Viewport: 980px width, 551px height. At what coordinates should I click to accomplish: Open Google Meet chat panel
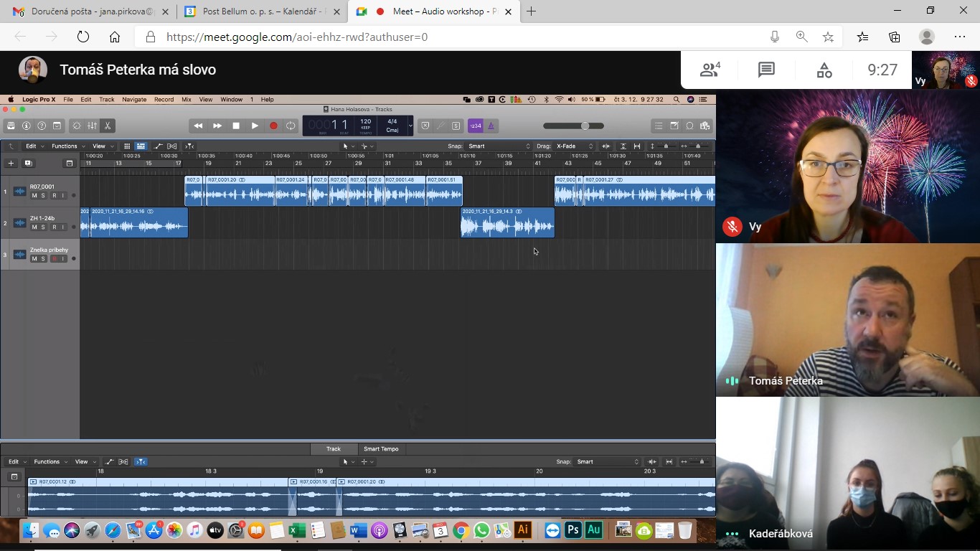[766, 70]
